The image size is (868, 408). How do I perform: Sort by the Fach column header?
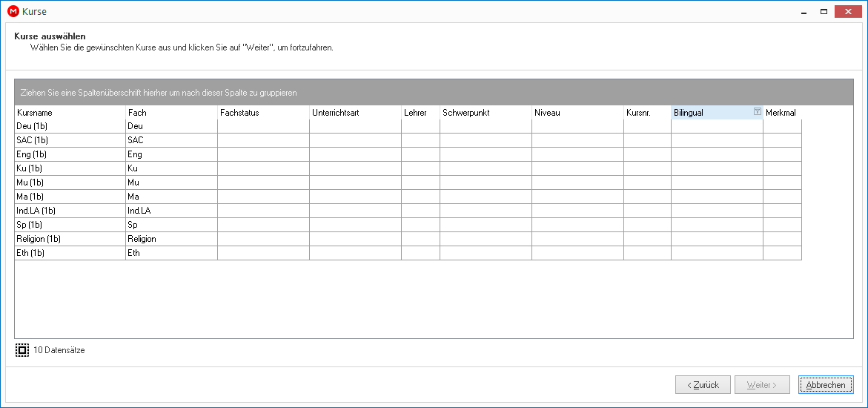click(172, 113)
